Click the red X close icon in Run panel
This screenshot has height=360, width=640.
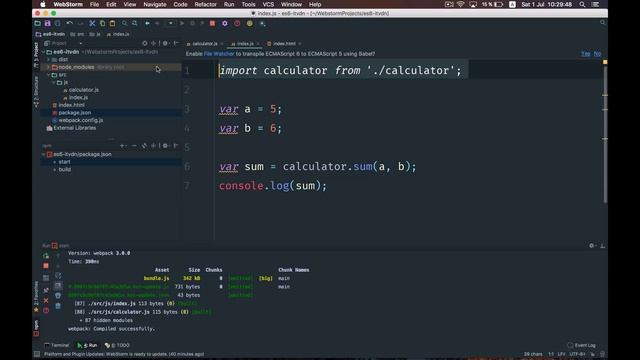(x=46, y=300)
